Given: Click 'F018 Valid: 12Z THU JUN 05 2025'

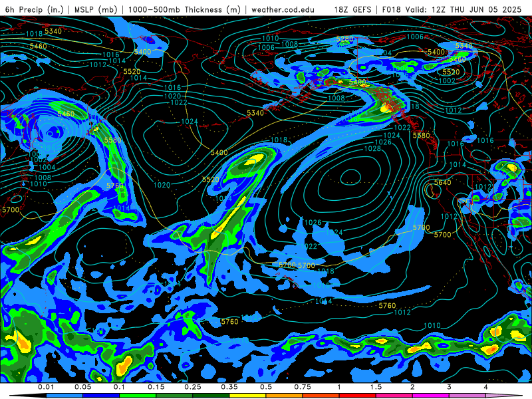Looking at the screenshot, I should click(452, 9).
